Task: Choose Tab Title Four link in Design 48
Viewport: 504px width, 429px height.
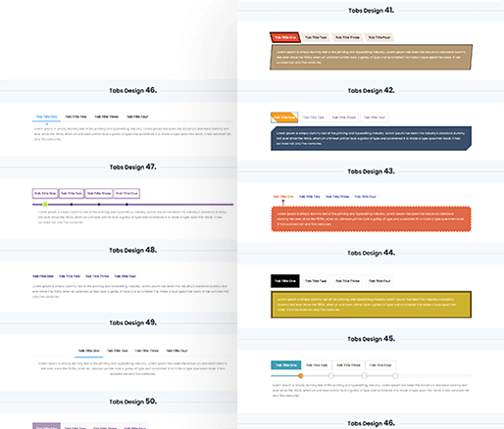Action: (126, 276)
